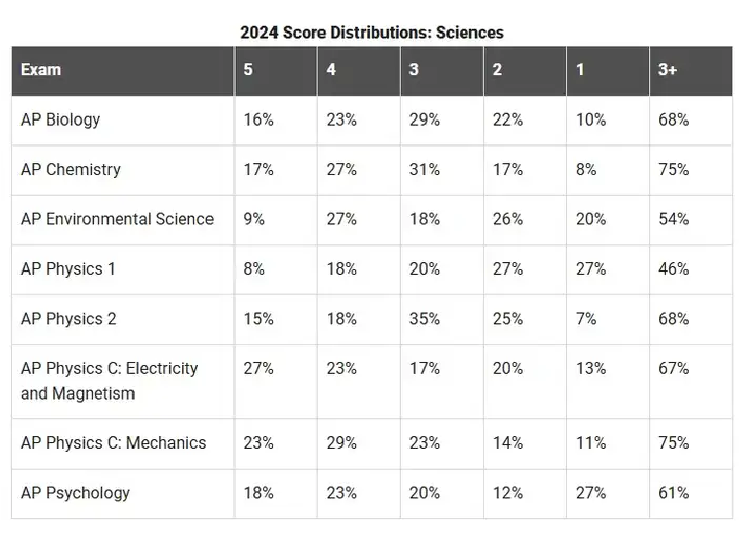Select the 'AP Physics C: Mechanics' row label
The height and width of the screenshot is (536, 756).
pos(113,443)
